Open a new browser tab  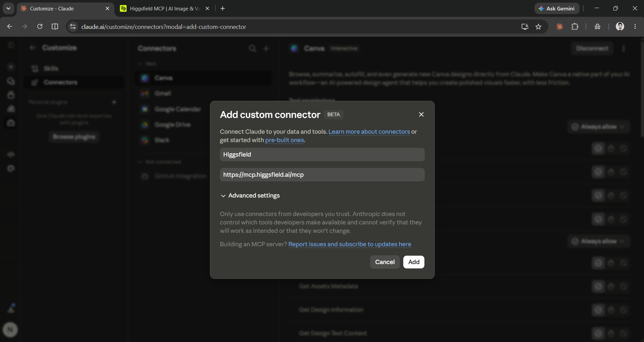pos(223,9)
